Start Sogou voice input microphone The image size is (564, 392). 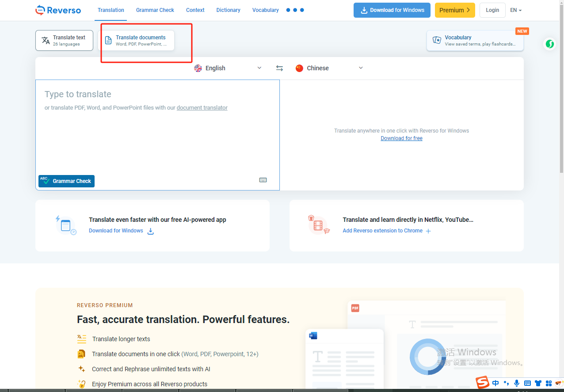[x=517, y=383]
